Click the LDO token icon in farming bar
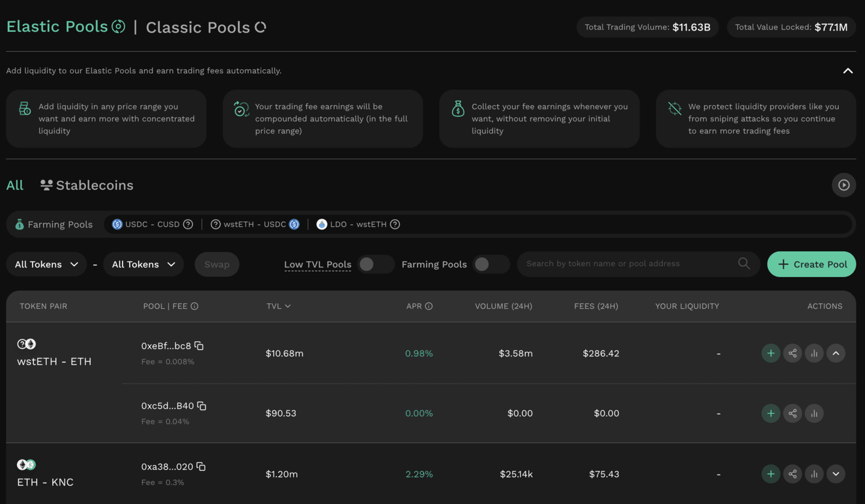The image size is (865, 504). [x=322, y=224]
